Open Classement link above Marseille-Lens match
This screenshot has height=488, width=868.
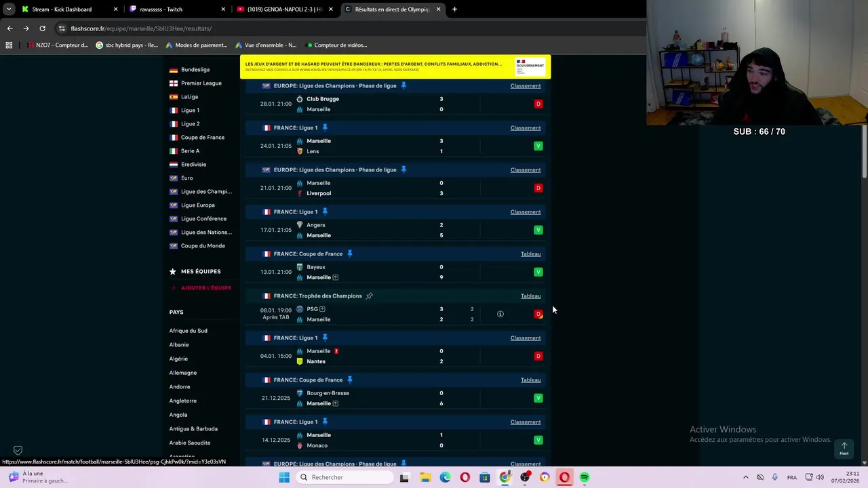click(526, 127)
